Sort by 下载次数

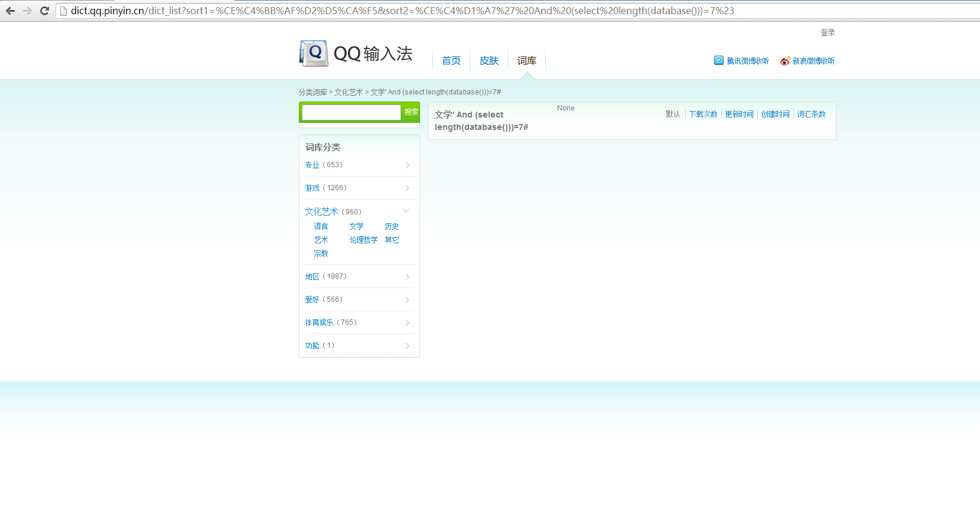pyautogui.click(x=703, y=114)
